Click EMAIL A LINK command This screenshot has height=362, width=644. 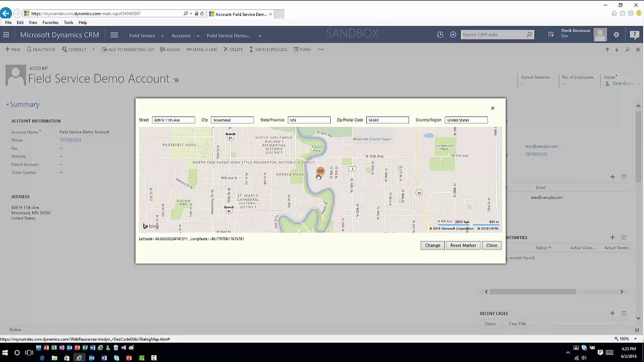pyautogui.click(x=202, y=49)
